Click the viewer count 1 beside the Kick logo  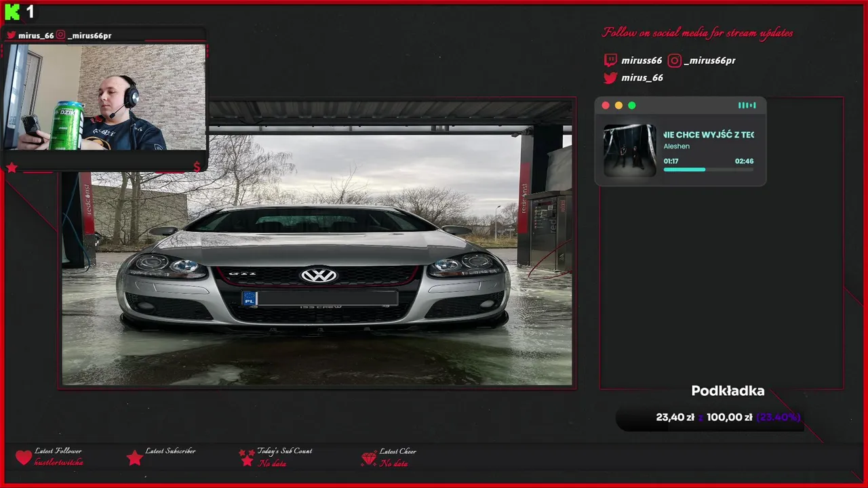click(30, 12)
